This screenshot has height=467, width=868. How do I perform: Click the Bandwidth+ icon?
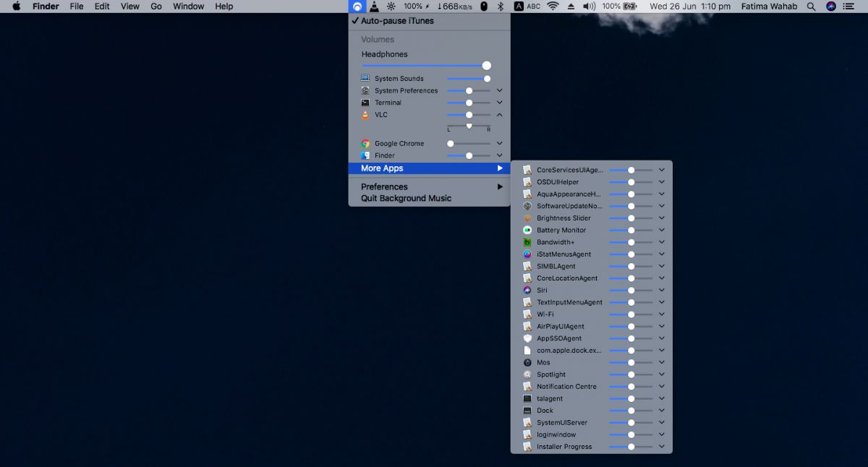pos(527,241)
